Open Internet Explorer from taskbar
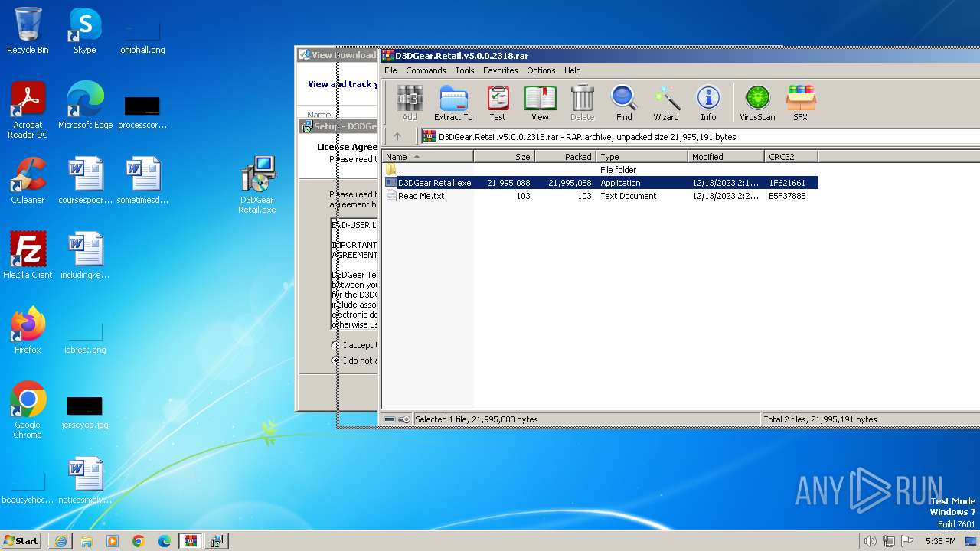The width and height of the screenshot is (980, 551). 60,541
